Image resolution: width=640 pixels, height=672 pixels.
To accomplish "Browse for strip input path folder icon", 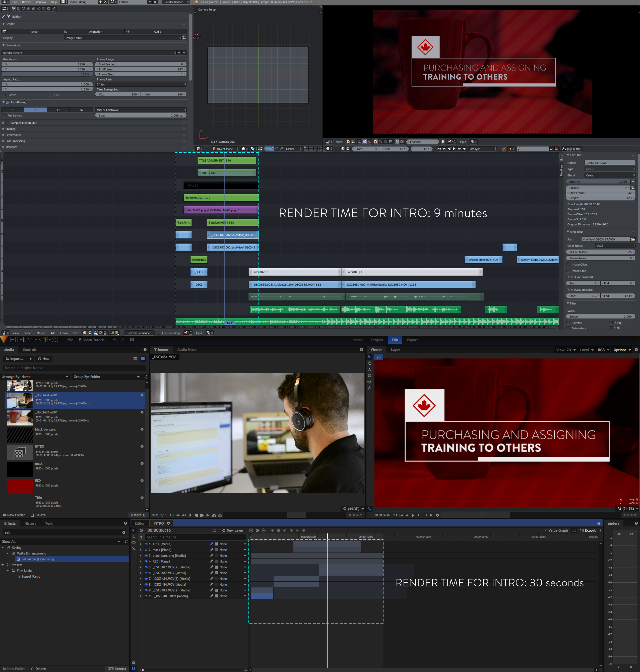I will [633, 239].
